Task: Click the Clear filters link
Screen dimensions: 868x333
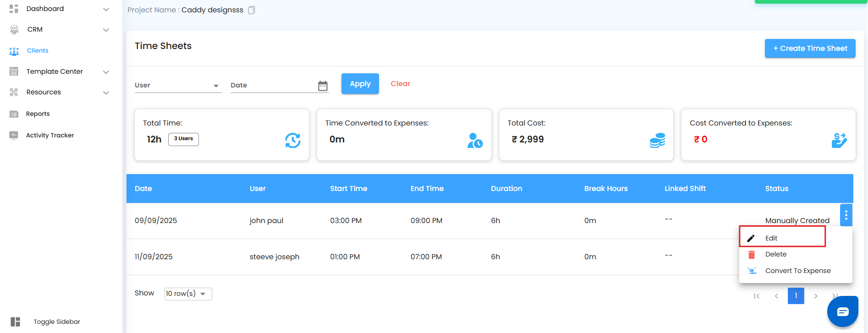Action: (x=400, y=84)
